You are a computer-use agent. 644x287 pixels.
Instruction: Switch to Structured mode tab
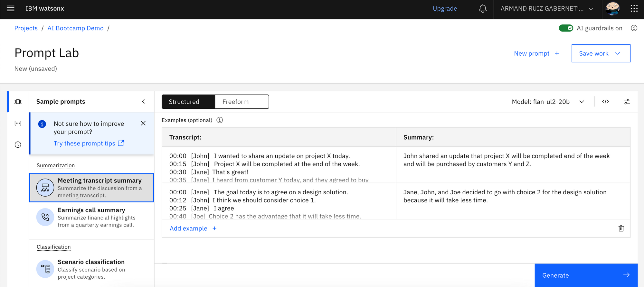coord(188,102)
